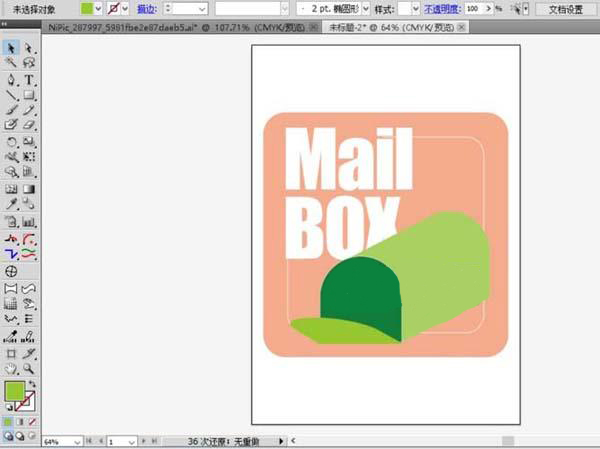600x449 pixels.
Task: Open the 文档设置 document setup button
Action: (x=566, y=9)
